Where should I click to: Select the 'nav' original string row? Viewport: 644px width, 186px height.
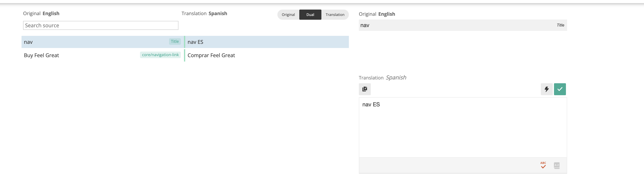coord(103,42)
